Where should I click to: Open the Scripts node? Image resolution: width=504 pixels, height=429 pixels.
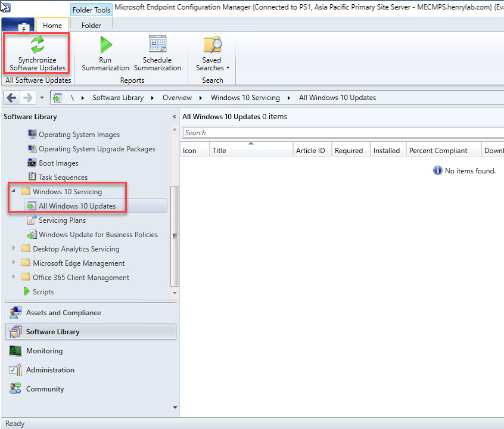(43, 292)
